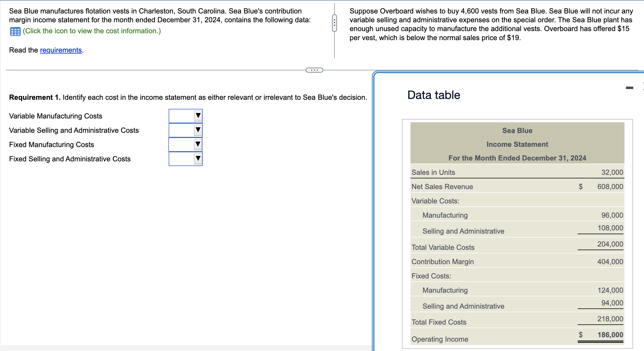Minimize the Data table popup
This screenshot has width=644, height=351.
tap(629, 88)
